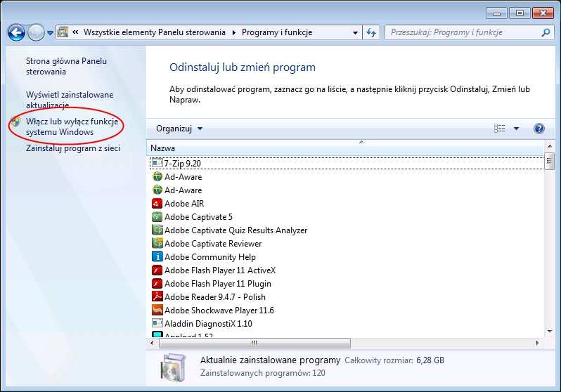This screenshot has height=392, width=561.
Task: Click the double chevron in address bar
Action: (75, 32)
